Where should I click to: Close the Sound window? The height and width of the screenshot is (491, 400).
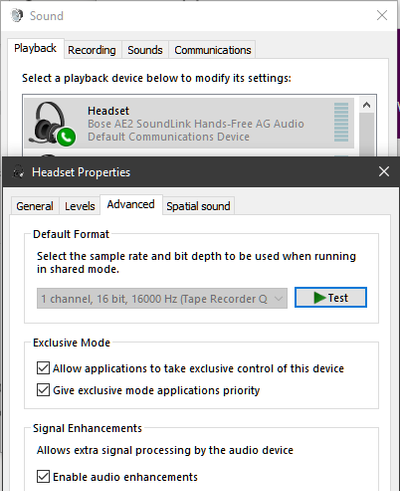pos(382,15)
